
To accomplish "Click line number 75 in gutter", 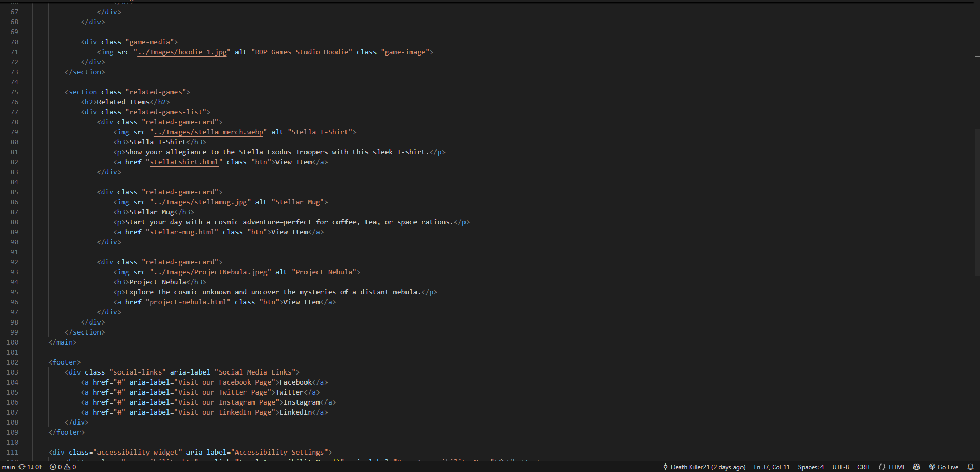I will [14, 92].
